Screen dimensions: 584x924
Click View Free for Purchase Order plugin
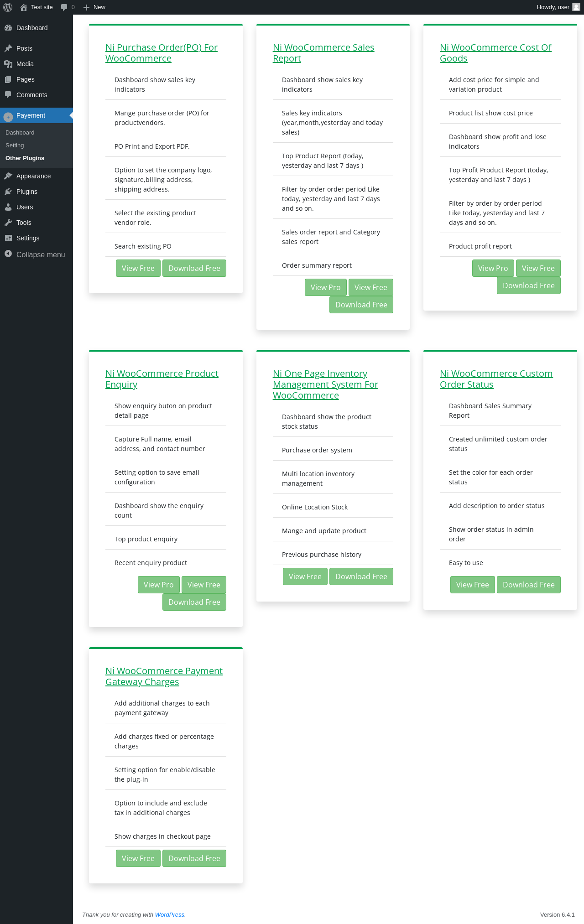pos(138,268)
